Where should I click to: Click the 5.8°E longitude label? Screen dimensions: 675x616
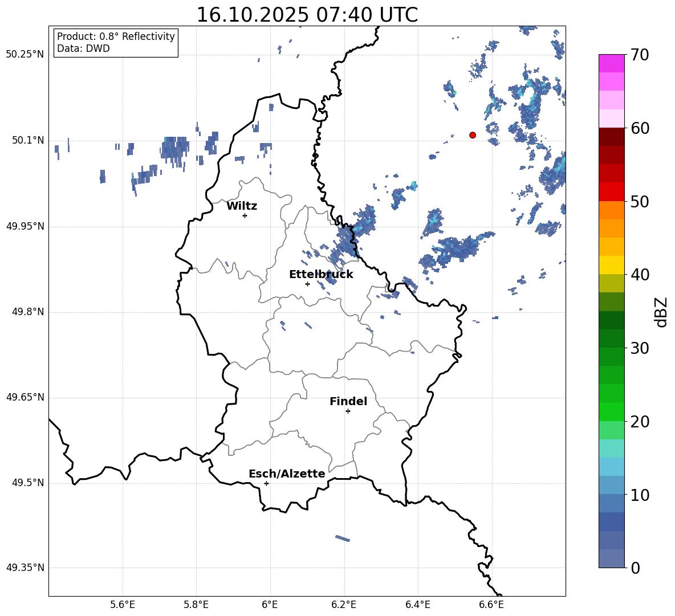[x=196, y=605]
